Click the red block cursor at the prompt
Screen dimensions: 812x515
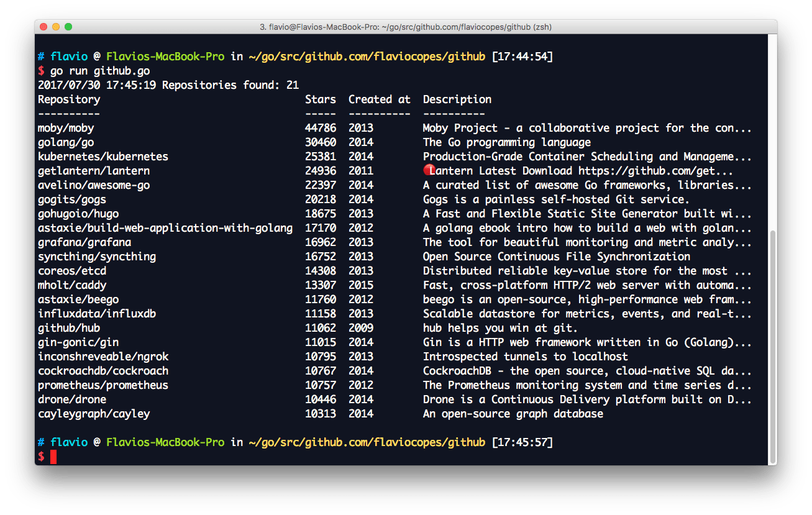[53, 457]
